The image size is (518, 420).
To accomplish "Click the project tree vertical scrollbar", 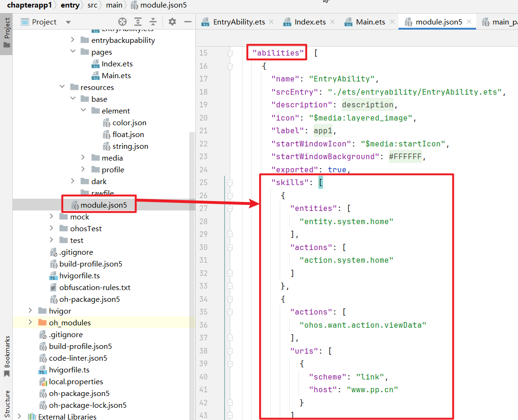I will [x=192, y=276].
